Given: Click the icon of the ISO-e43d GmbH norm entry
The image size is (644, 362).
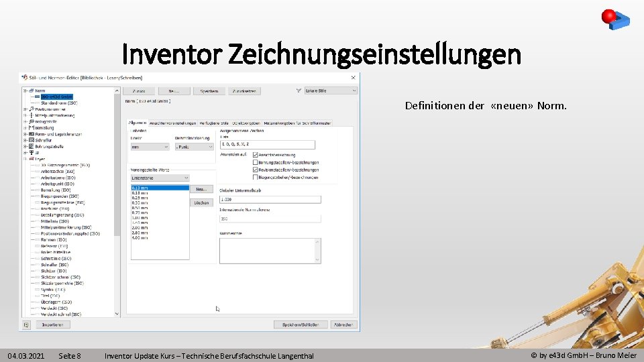Looking at the screenshot, I should [x=38, y=97].
